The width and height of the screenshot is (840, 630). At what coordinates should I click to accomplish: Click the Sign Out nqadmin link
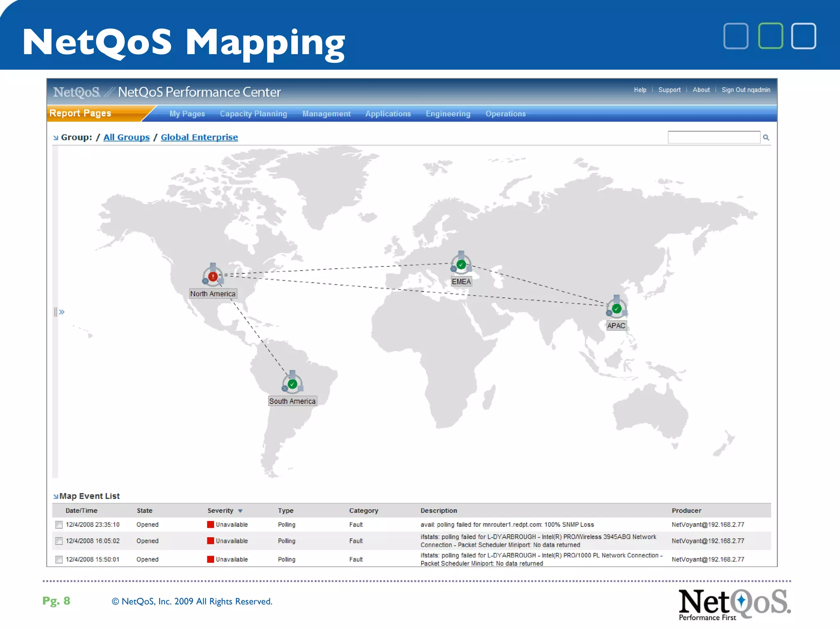pos(746,90)
